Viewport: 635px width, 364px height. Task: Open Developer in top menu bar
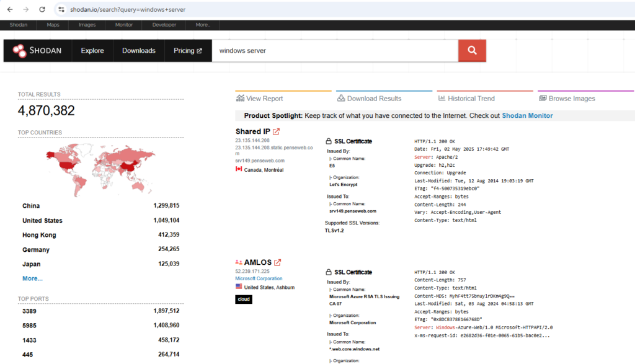point(164,25)
